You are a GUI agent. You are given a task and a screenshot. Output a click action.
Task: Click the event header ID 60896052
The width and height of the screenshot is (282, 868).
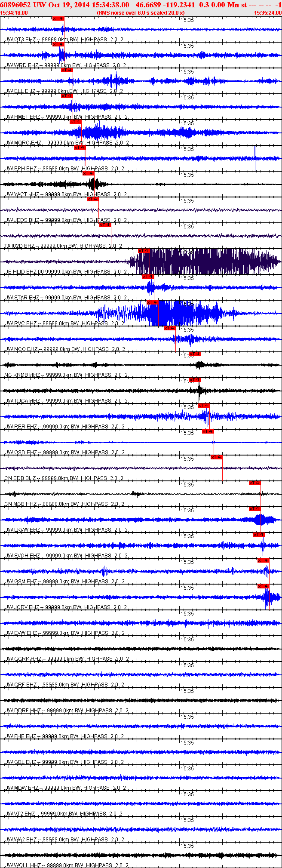[x=15, y=5]
